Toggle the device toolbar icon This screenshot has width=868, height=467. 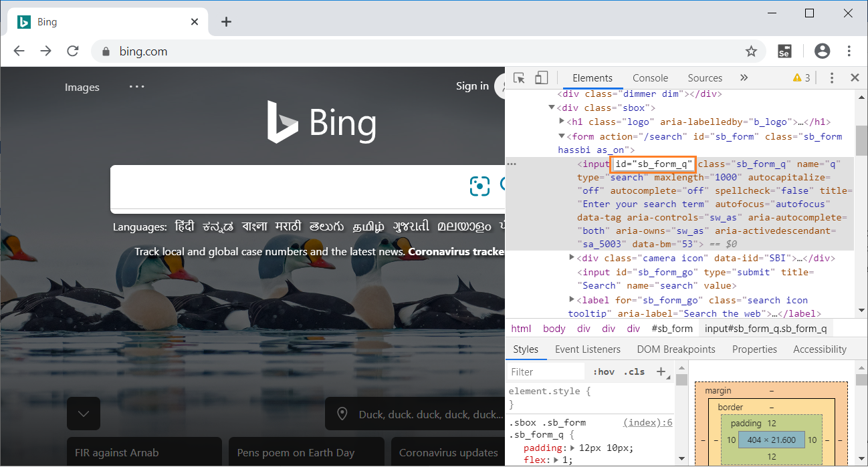coord(542,78)
